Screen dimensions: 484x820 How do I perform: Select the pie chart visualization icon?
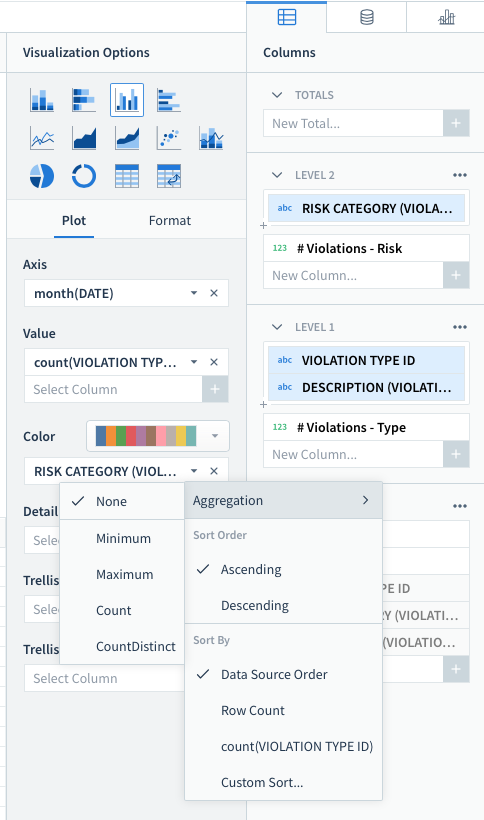[42, 176]
